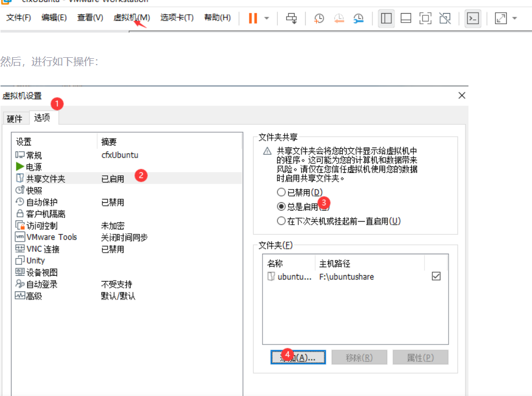Click the console view terminal icon
Image resolution: width=532 pixels, height=396 pixels.
(473, 18)
